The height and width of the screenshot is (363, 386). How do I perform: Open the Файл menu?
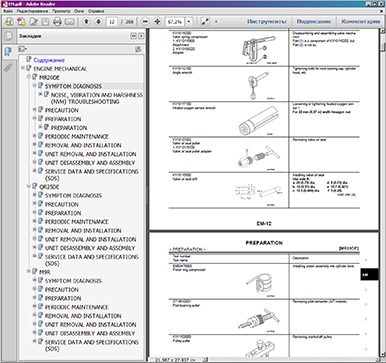coord(8,11)
